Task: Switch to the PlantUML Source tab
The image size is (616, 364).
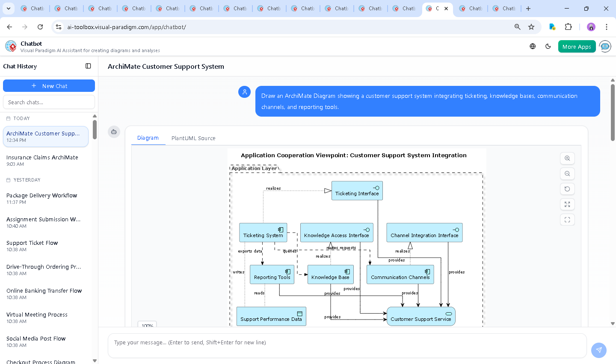Action: tap(193, 138)
